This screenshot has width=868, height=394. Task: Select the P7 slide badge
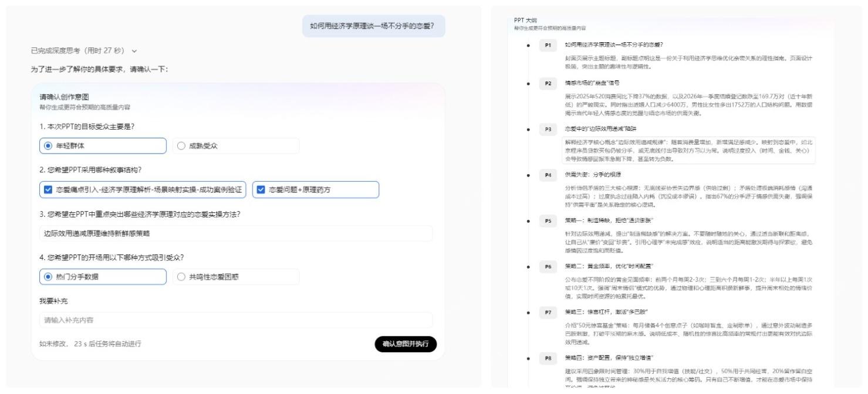click(x=548, y=312)
